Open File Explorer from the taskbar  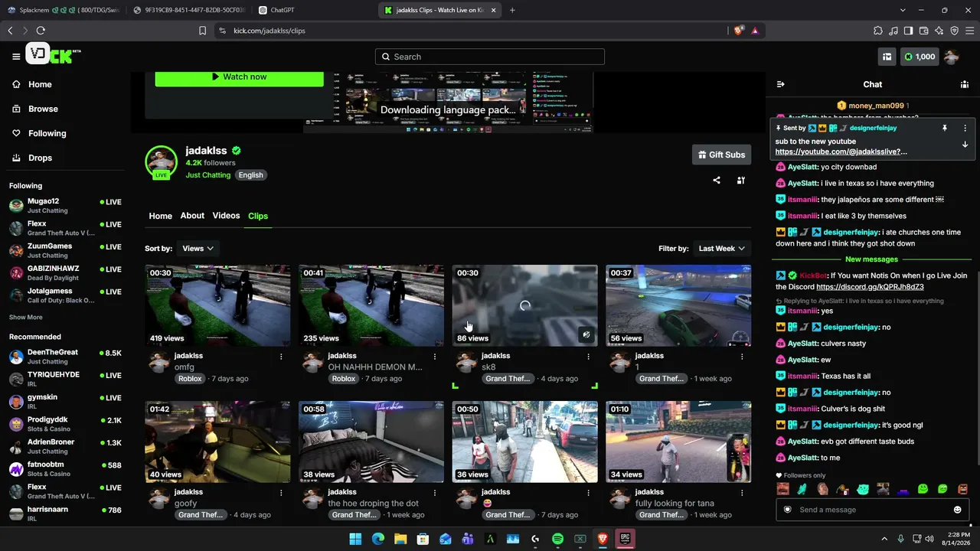[x=400, y=539]
